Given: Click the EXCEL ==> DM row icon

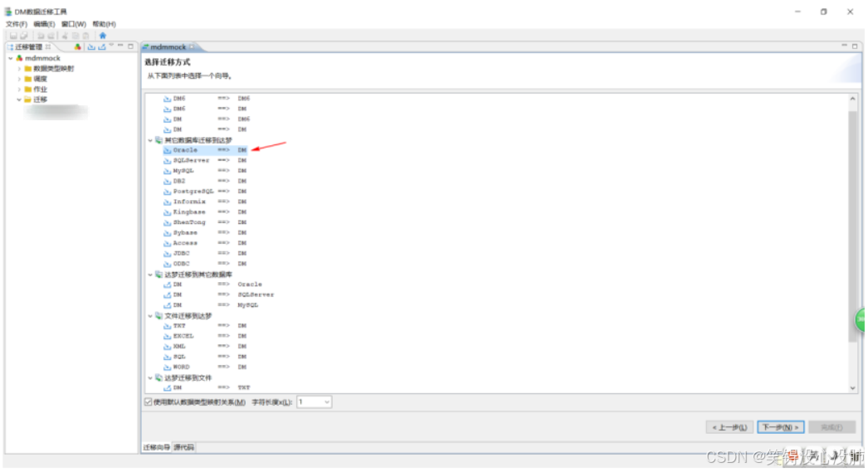Looking at the screenshot, I should [167, 337].
